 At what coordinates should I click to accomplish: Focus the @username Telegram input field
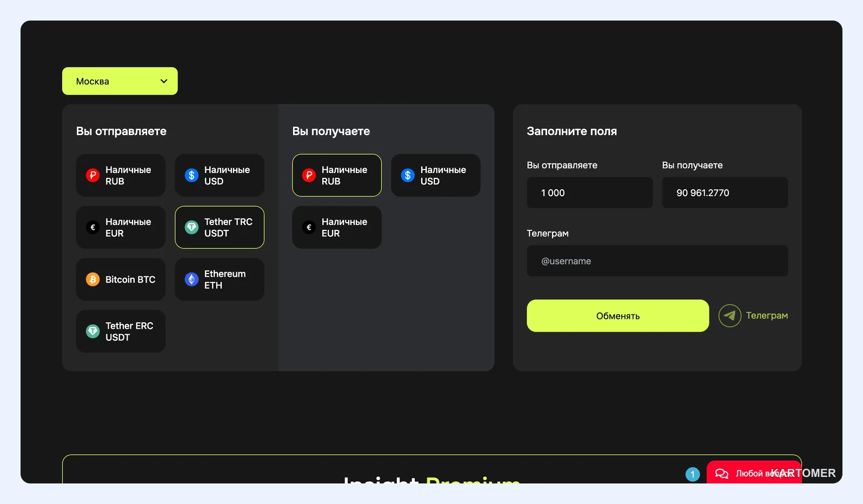[x=658, y=261]
